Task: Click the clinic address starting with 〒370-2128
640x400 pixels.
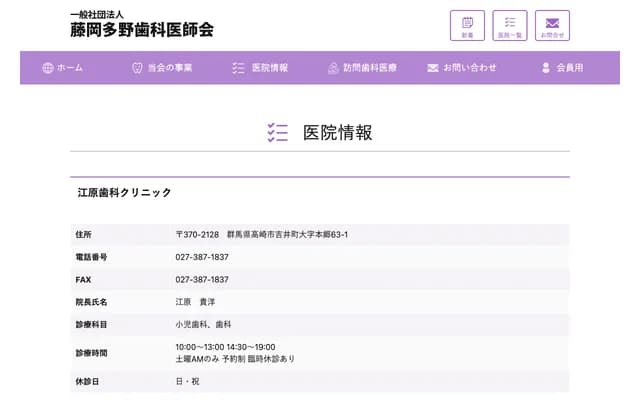Action: [x=261, y=234]
